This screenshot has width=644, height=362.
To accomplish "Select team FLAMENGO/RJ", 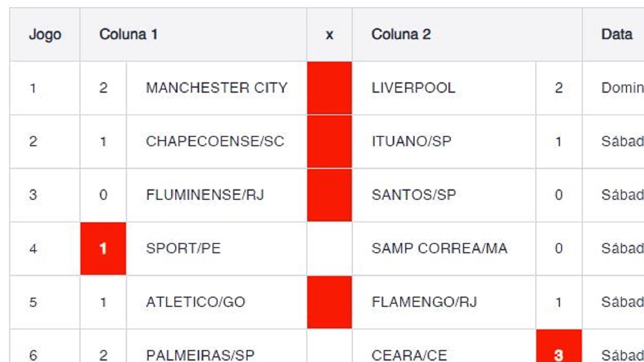I will [424, 302].
